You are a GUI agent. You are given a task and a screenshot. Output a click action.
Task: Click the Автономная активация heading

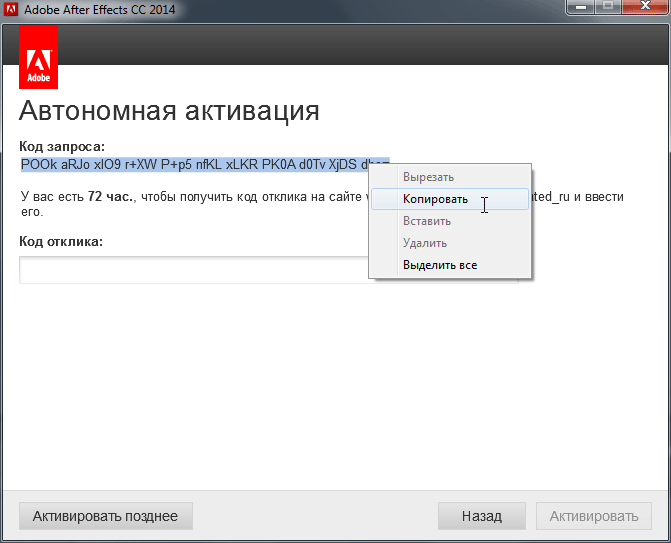(x=169, y=111)
